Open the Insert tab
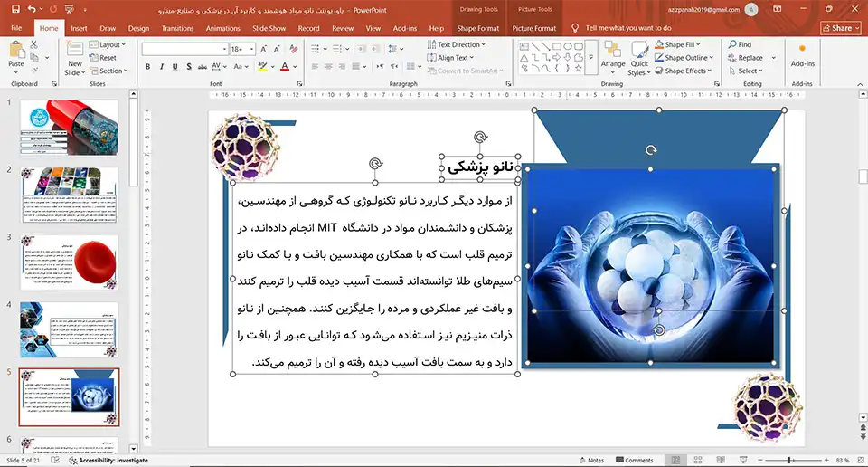This screenshot has height=467, width=868. tap(79, 28)
